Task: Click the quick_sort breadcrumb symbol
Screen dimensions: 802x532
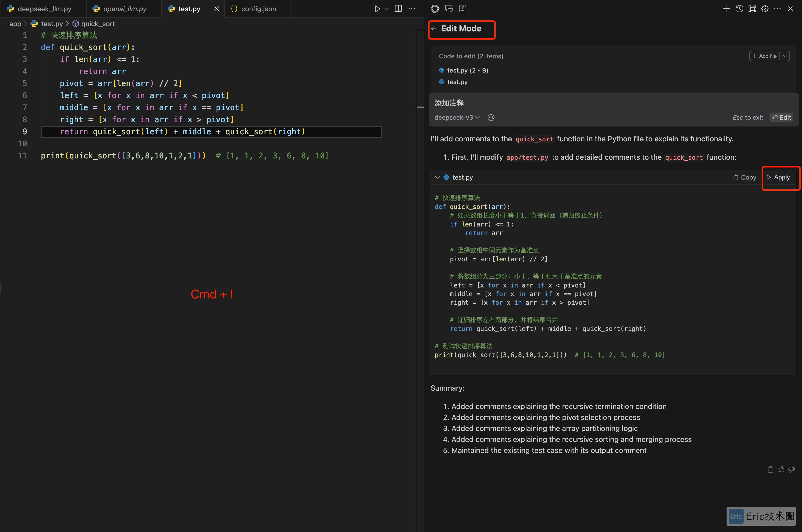Action: 94,24
